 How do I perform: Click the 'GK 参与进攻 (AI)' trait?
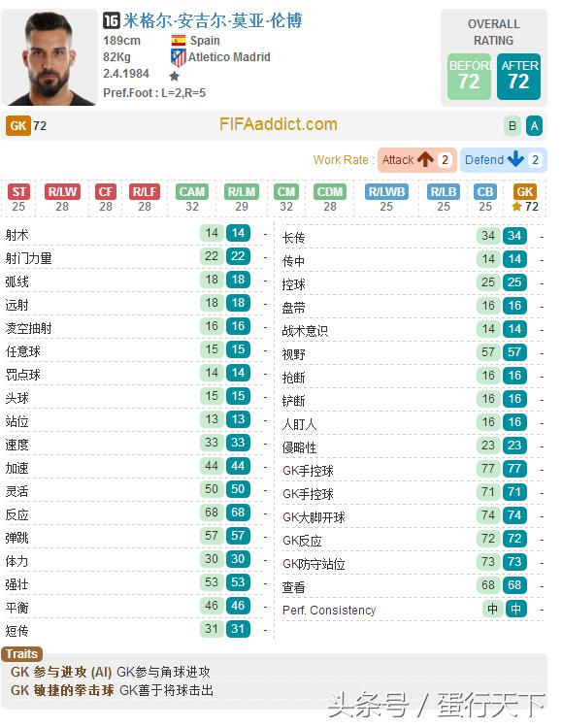(x=61, y=672)
